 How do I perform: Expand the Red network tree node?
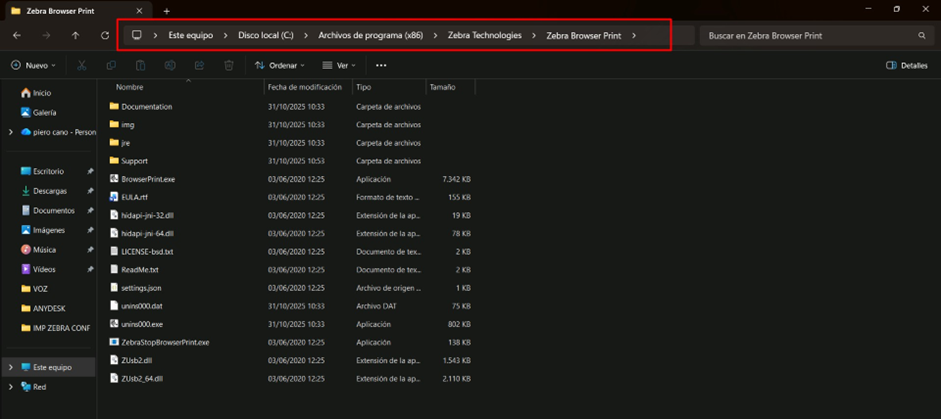point(11,387)
